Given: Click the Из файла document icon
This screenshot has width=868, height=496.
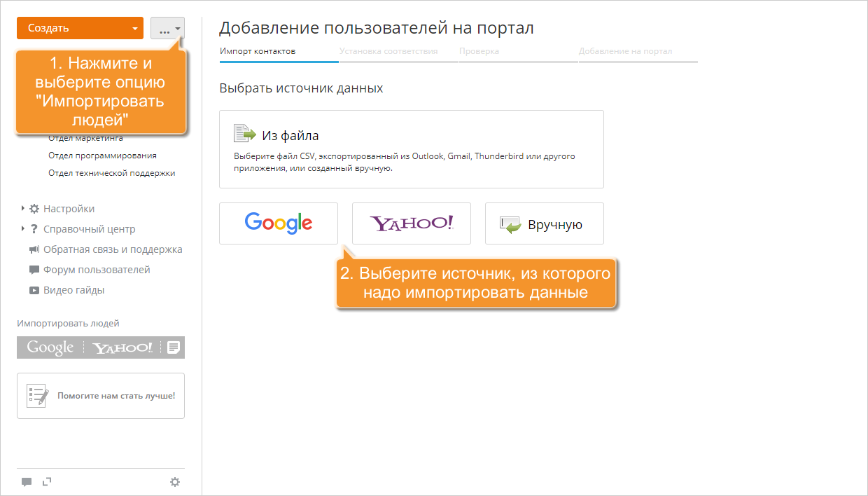Looking at the screenshot, I should point(245,134).
